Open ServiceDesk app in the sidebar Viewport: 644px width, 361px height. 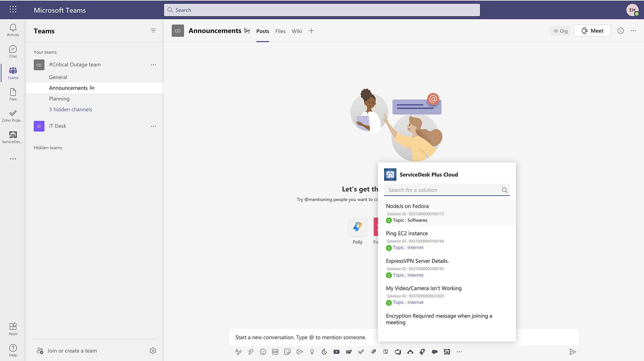(13, 138)
